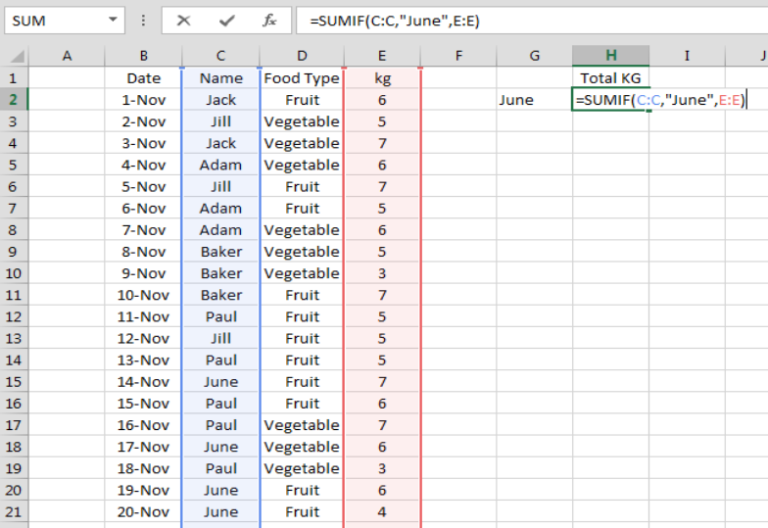Select column A header
This screenshot has height=528, width=768.
click(67, 56)
